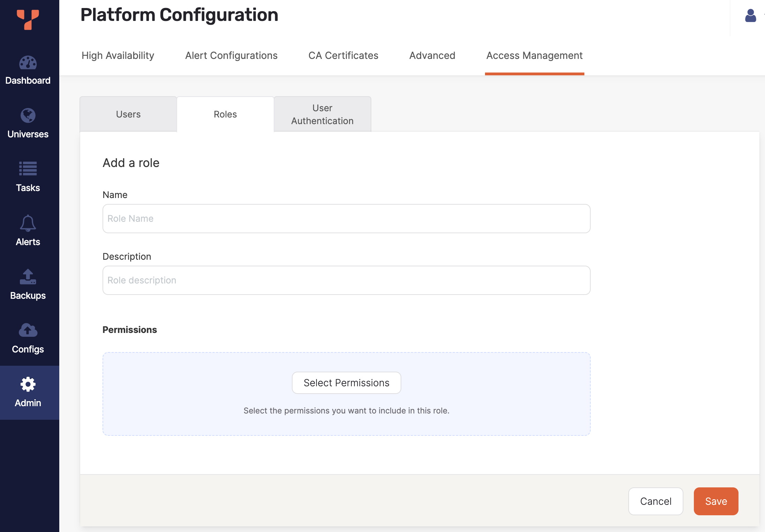Open the Dashboard gauge icon
The image size is (765, 532).
pos(28,63)
